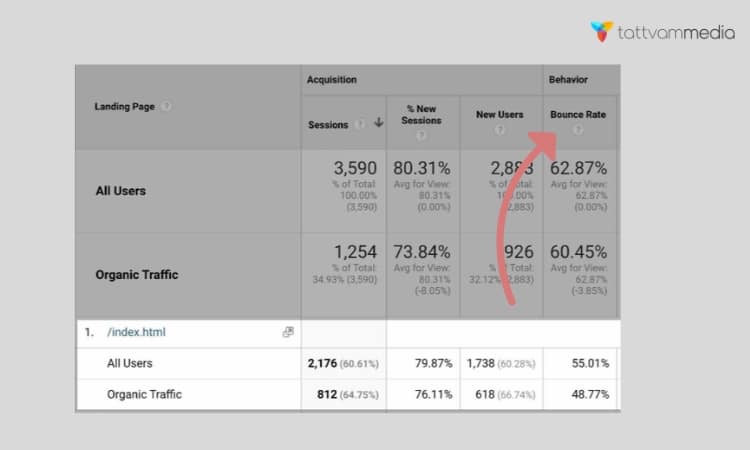Sort by Bounce Rate column header
Screen dimensions: 750x450
click(x=578, y=115)
